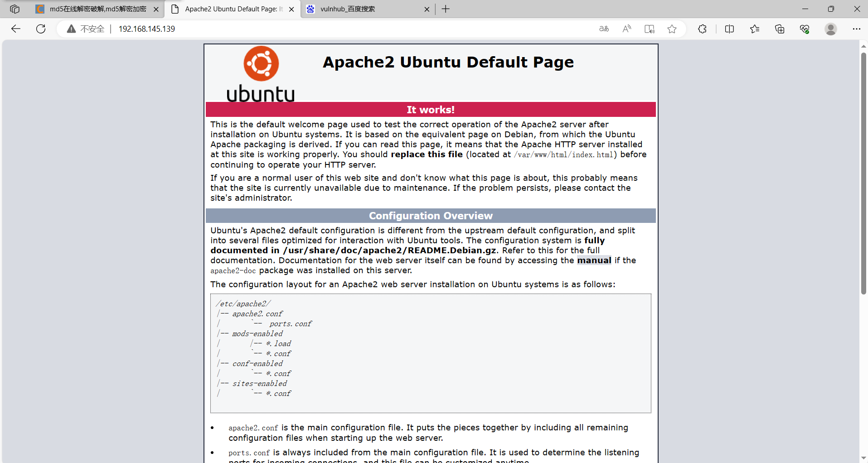Screen dimensions: 868x463
Task: Click the "apache2-doc" package name
Action: [233, 271]
